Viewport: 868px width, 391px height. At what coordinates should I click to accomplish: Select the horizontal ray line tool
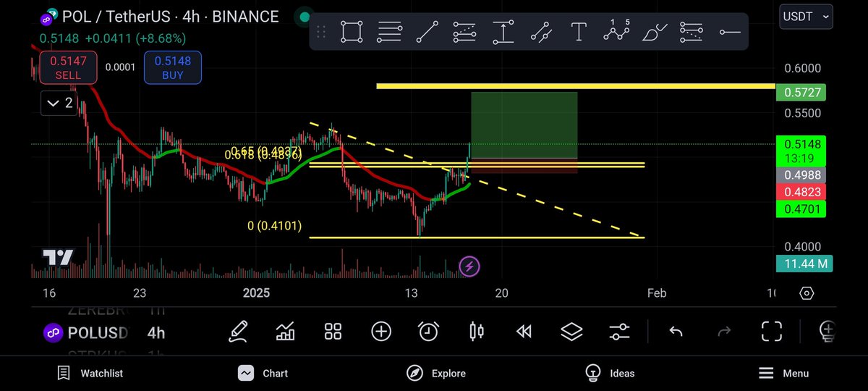tap(730, 32)
